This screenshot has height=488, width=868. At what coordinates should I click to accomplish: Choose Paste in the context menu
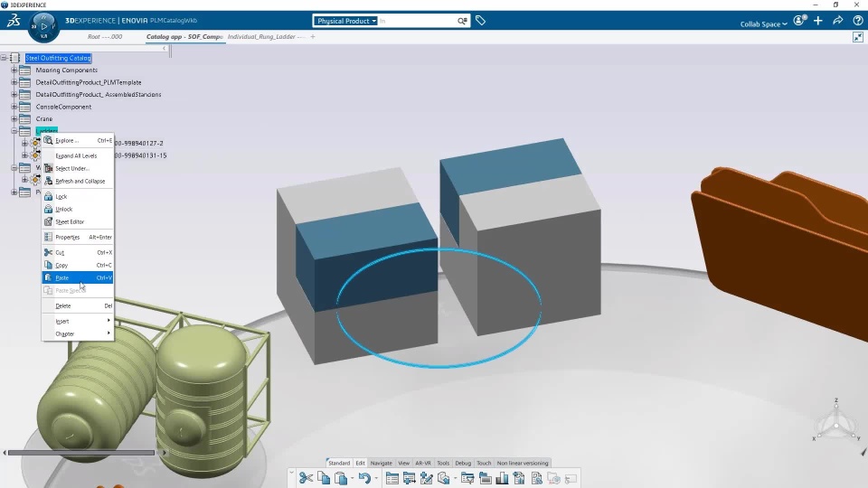(x=78, y=277)
